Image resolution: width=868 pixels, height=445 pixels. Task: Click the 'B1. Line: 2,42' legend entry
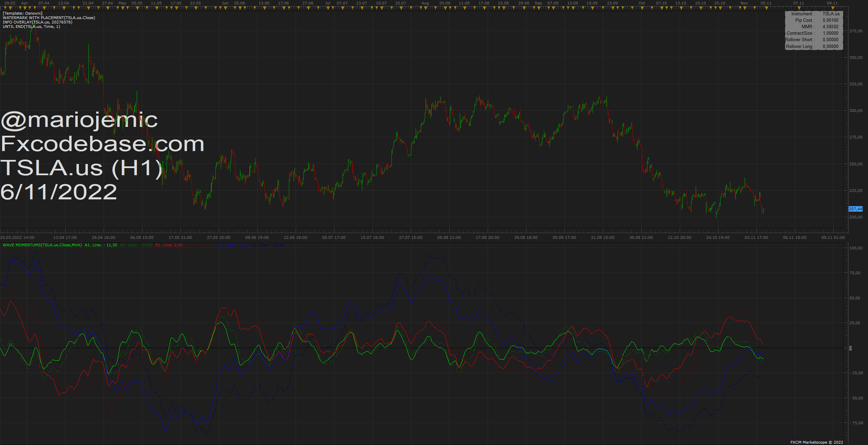169,245
